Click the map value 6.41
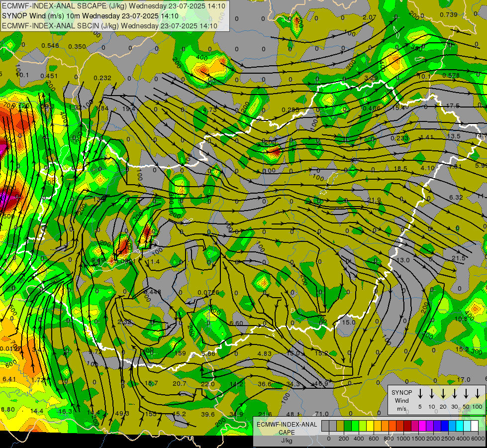Screen dimensions: 487x448 click(x=9, y=379)
